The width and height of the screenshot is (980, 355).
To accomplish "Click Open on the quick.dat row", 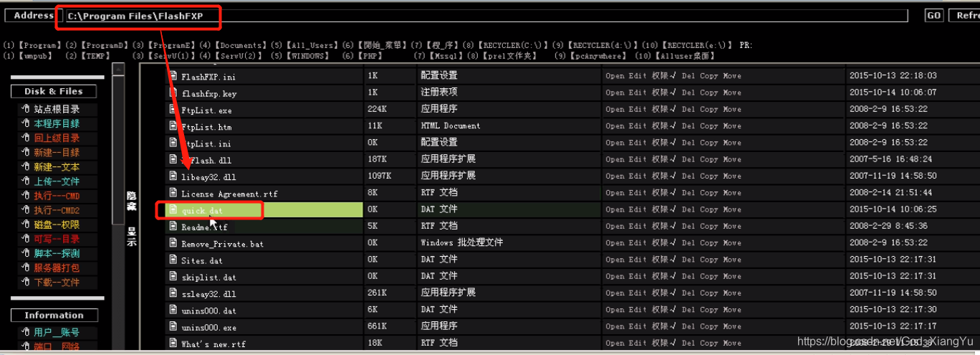I will (x=615, y=209).
